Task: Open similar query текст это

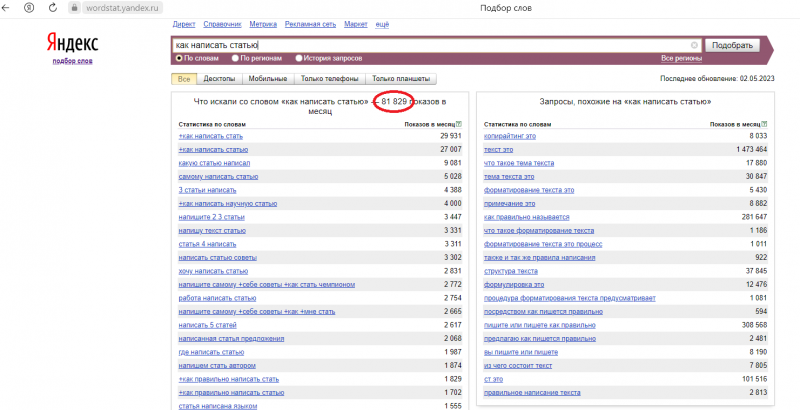Action: tap(498, 150)
